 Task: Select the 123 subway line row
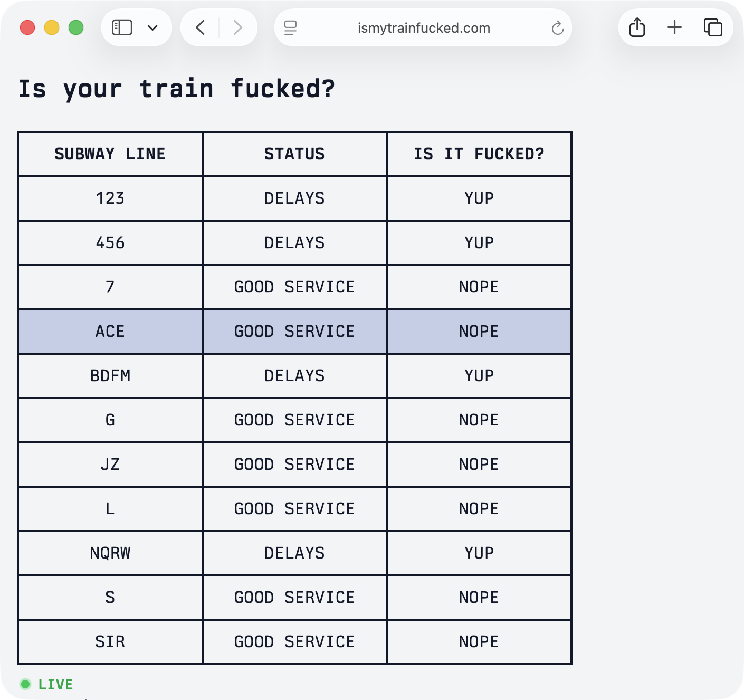110,198
